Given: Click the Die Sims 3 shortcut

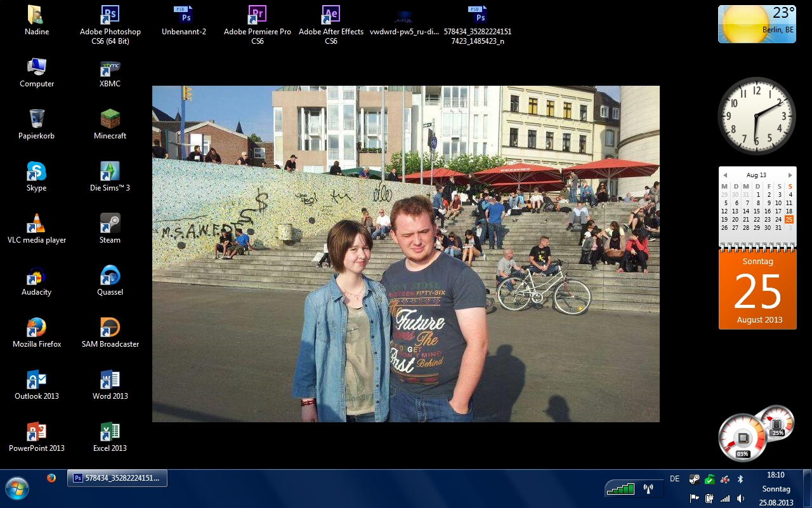Looking at the screenshot, I should [110, 171].
